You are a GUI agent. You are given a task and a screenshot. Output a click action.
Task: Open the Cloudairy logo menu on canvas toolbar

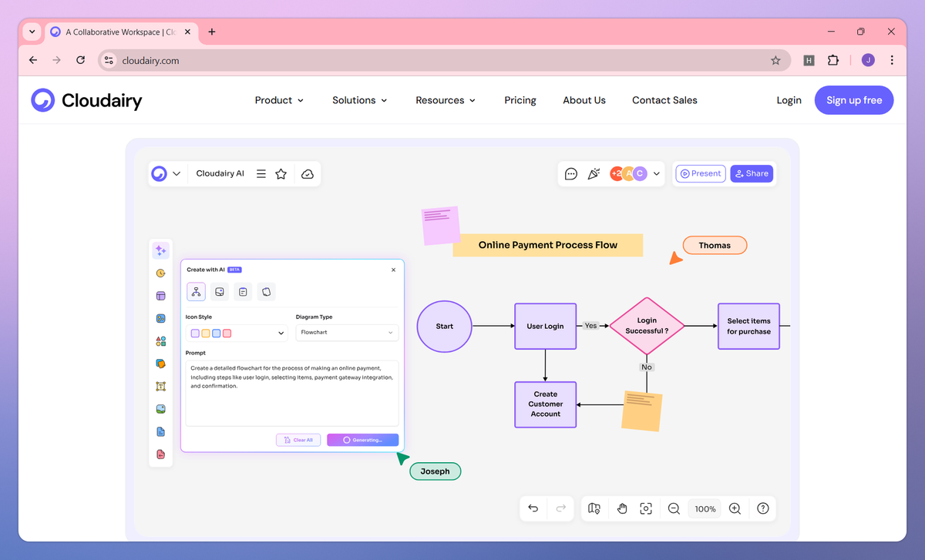[x=166, y=173]
